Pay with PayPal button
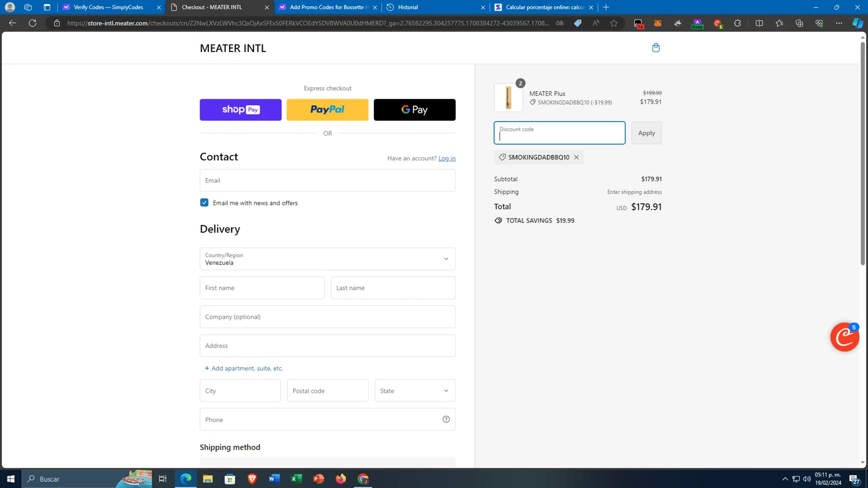This screenshot has height=488, width=868. (328, 110)
